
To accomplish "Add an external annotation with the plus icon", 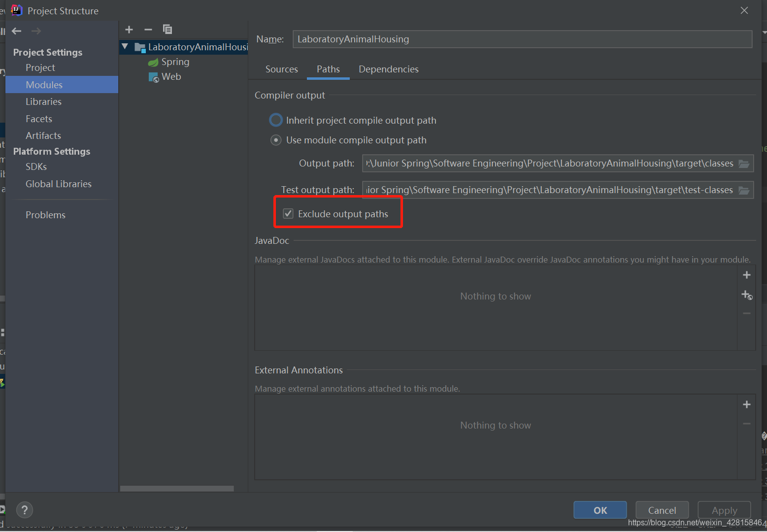I will coord(746,404).
